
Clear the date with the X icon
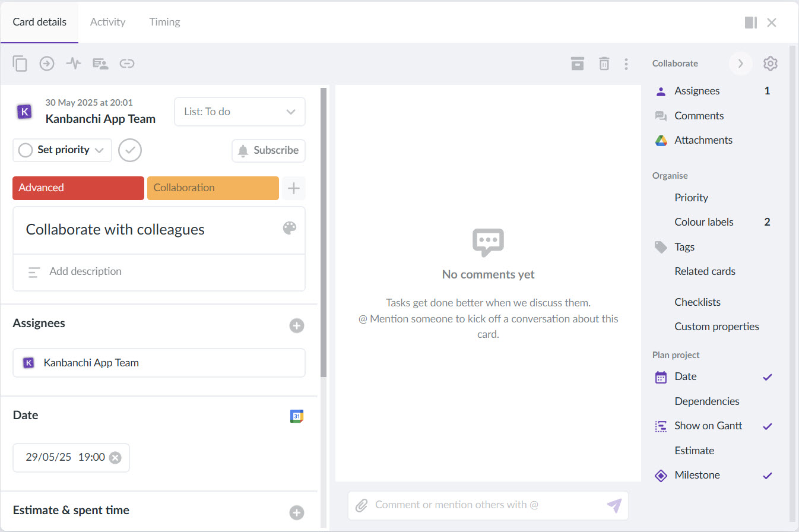pos(115,457)
